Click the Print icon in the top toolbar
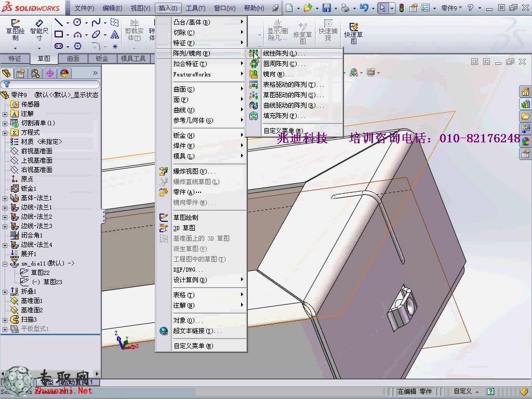This screenshot has height=399, width=532. (x=345, y=8)
